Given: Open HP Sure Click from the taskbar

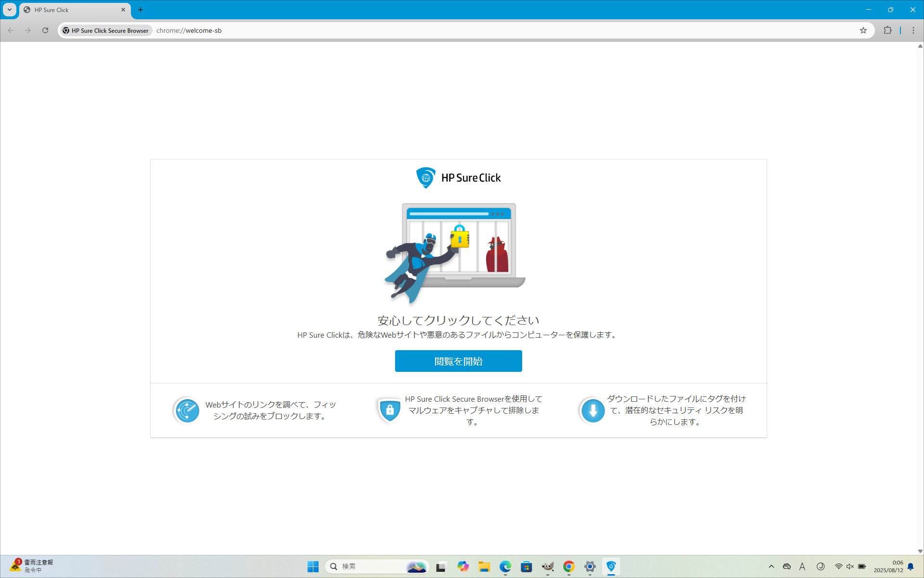Looking at the screenshot, I should [x=611, y=567].
